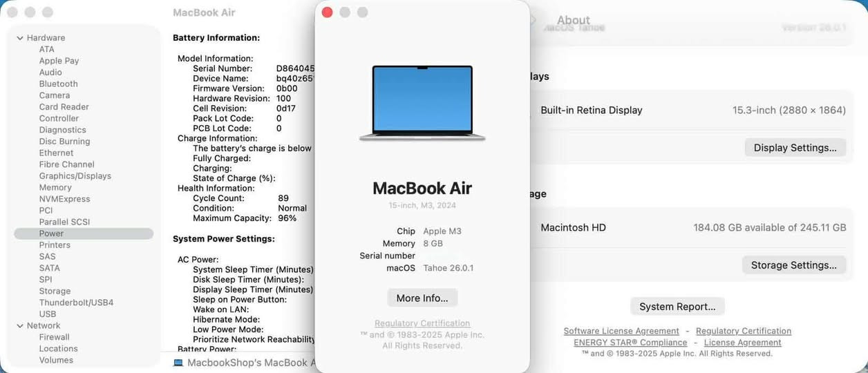Click the Firmware Version value 0b00

[x=287, y=88]
